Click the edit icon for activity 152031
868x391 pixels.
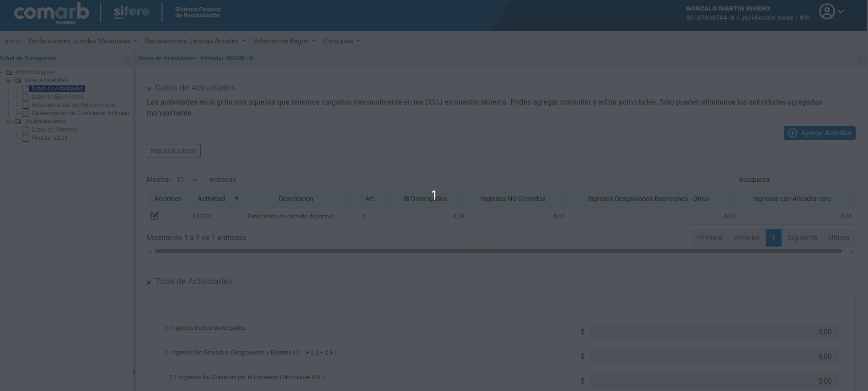point(155,216)
